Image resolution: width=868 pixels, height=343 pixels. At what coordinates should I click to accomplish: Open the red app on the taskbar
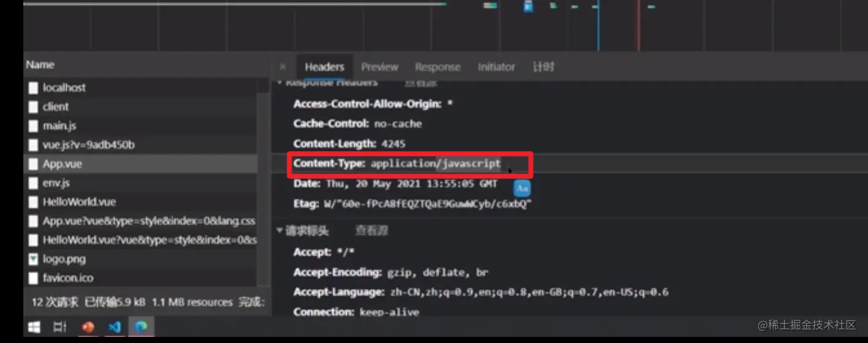point(88,326)
